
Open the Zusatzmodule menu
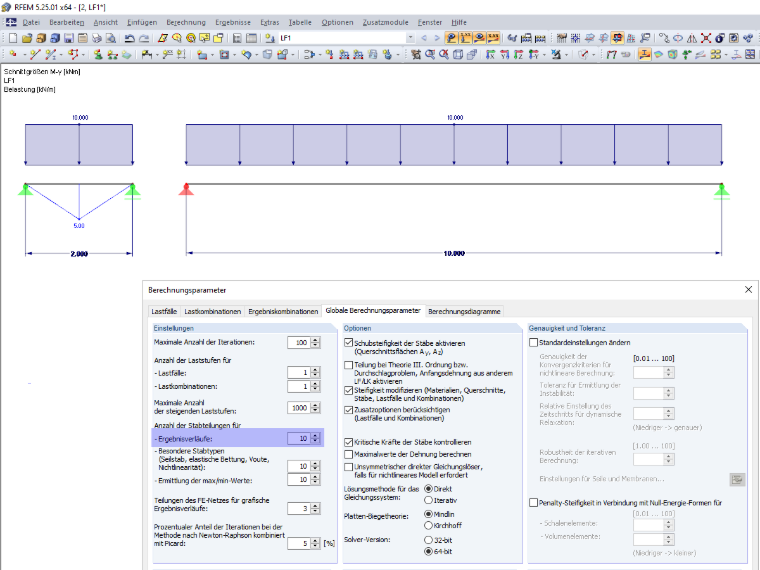385,22
